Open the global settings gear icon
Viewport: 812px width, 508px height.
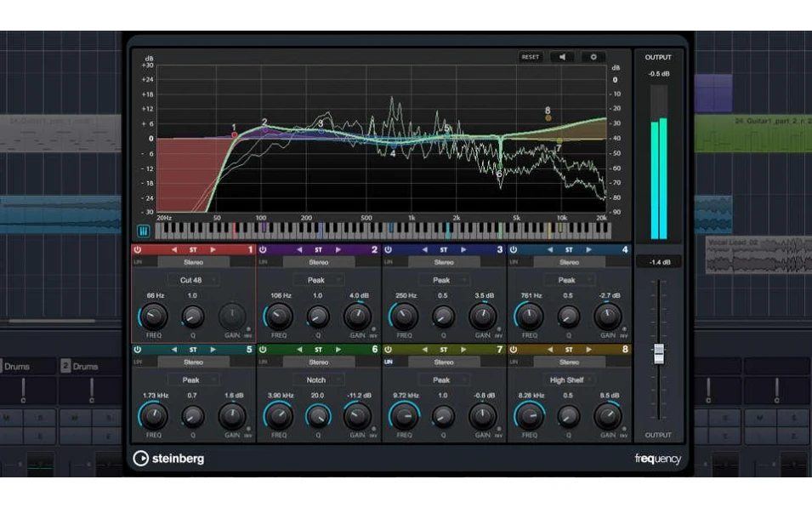[593, 57]
